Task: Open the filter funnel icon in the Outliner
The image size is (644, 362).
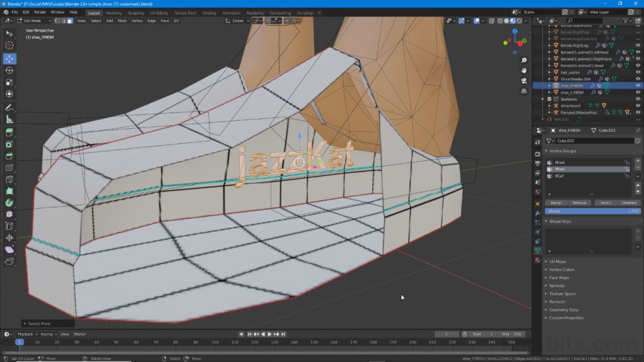Action: (x=625, y=21)
